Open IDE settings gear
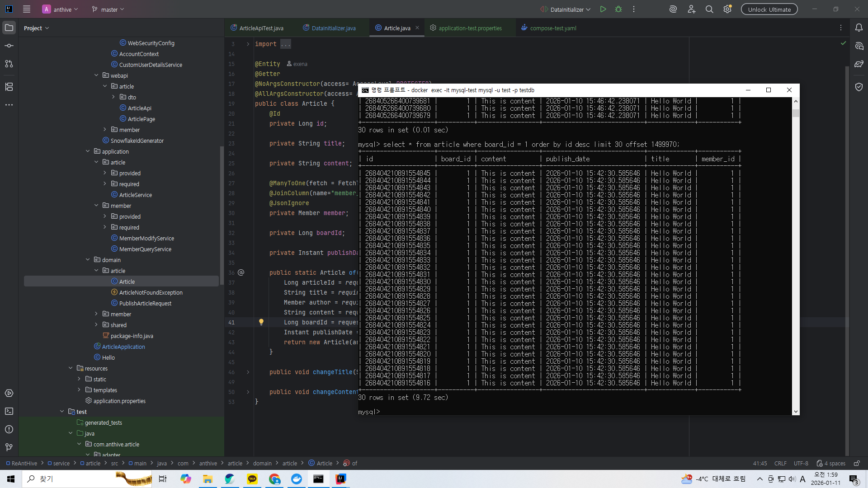Viewport: 868px width, 488px height. tap(727, 9)
